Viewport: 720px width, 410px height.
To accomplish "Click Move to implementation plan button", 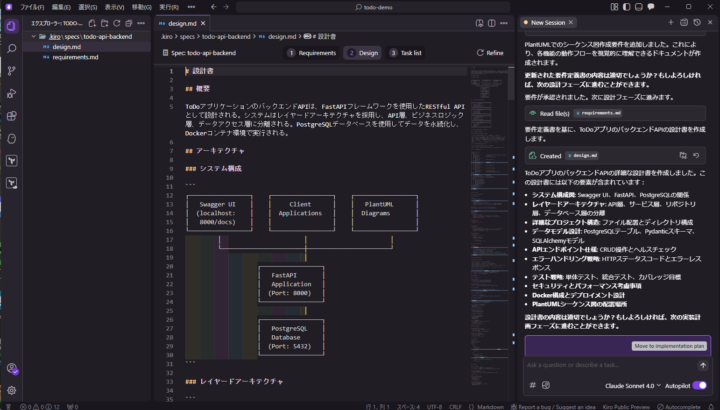I will [669, 346].
